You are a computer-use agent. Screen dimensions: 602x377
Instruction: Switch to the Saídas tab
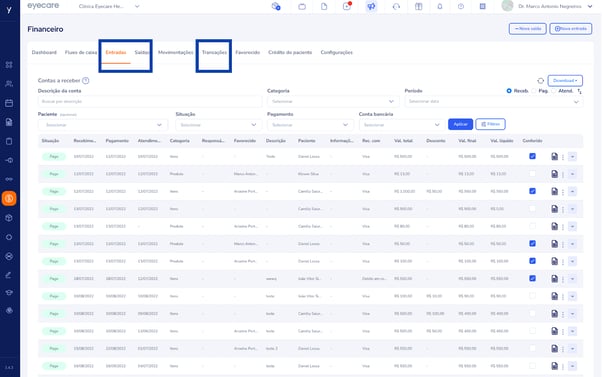coord(142,52)
